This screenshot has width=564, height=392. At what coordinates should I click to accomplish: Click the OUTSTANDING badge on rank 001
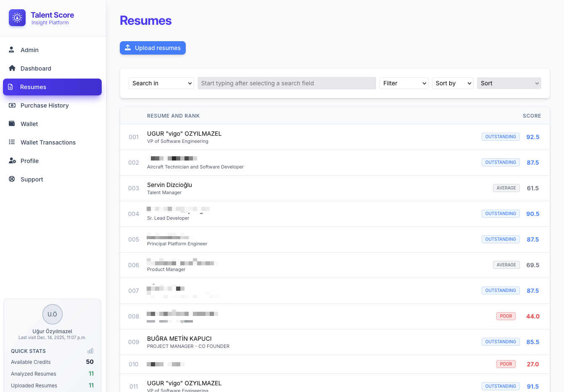click(x=501, y=137)
